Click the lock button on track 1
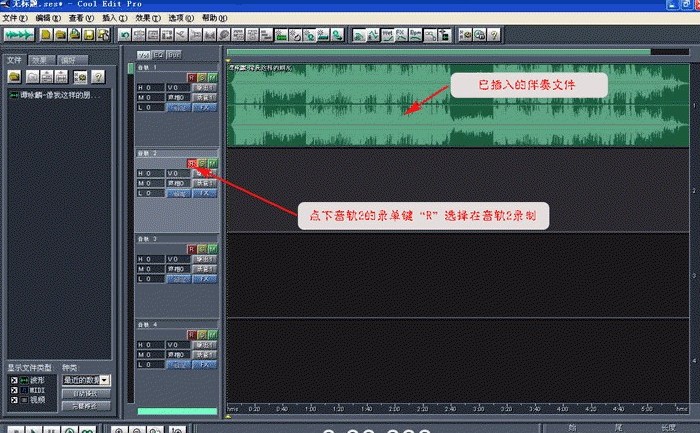700x433 pixels. tap(178, 107)
